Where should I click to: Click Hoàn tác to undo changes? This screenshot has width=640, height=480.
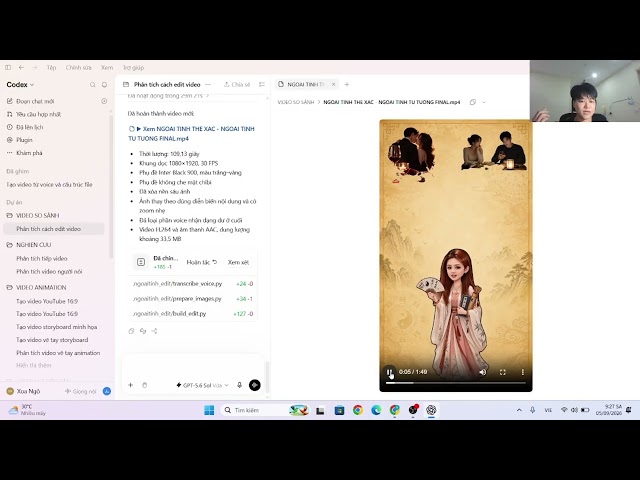coord(202,262)
